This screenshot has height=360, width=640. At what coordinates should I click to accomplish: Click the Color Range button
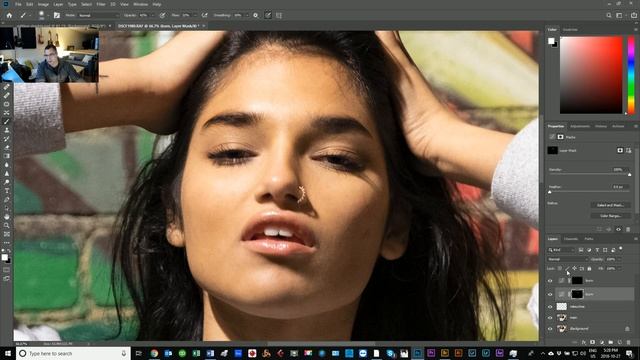click(610, 216)
